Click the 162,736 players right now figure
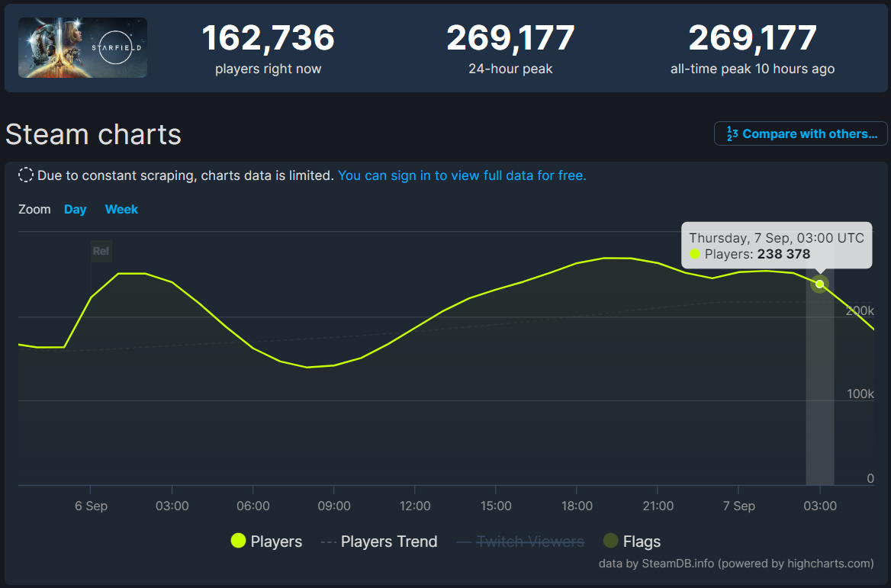The width and height of the screenshot is (891, 588). coord(269,37)
